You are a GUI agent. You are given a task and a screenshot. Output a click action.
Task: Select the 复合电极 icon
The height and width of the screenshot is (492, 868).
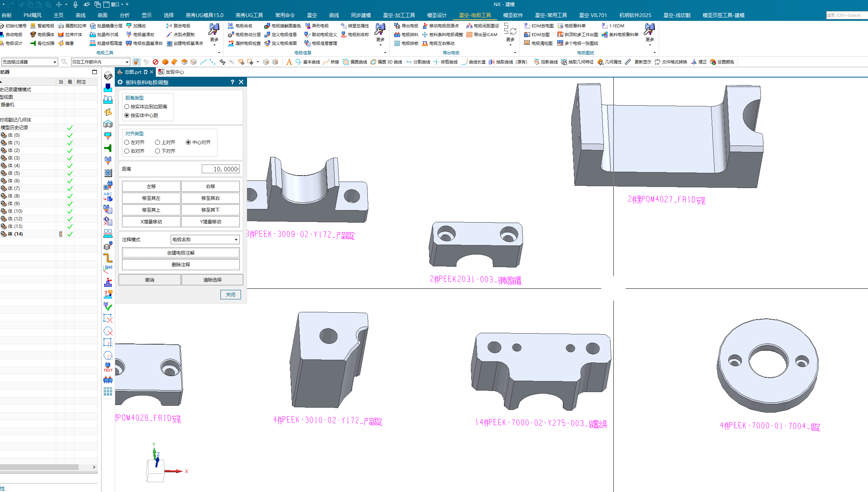(x=169, y=26)
